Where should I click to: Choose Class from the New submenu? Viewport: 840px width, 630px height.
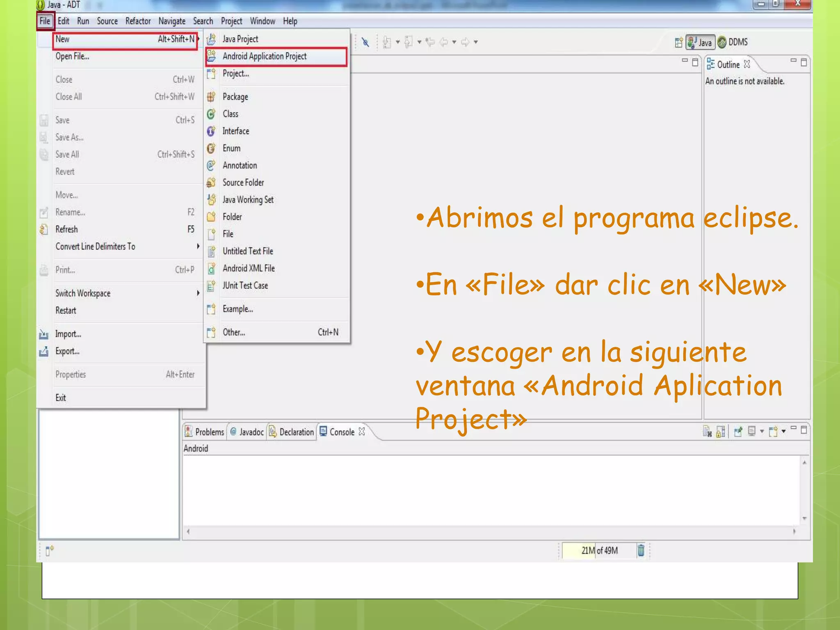point(231,114)
